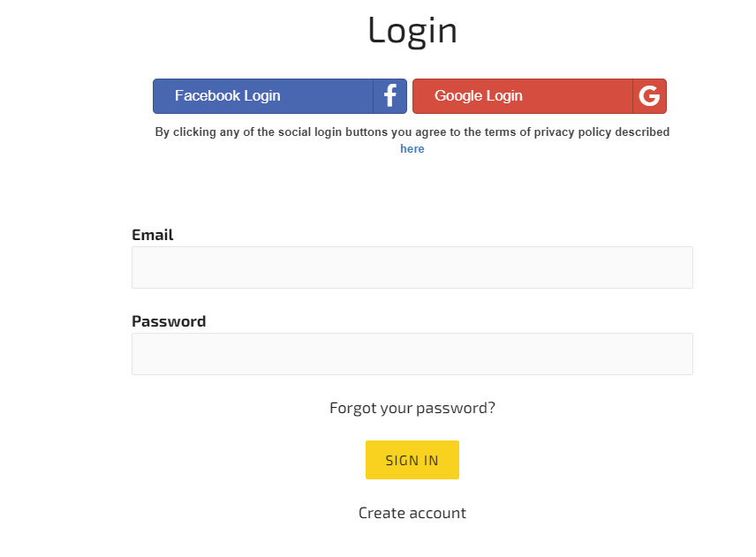Click the Email field label
756x557 pixels.
(153, 235)
